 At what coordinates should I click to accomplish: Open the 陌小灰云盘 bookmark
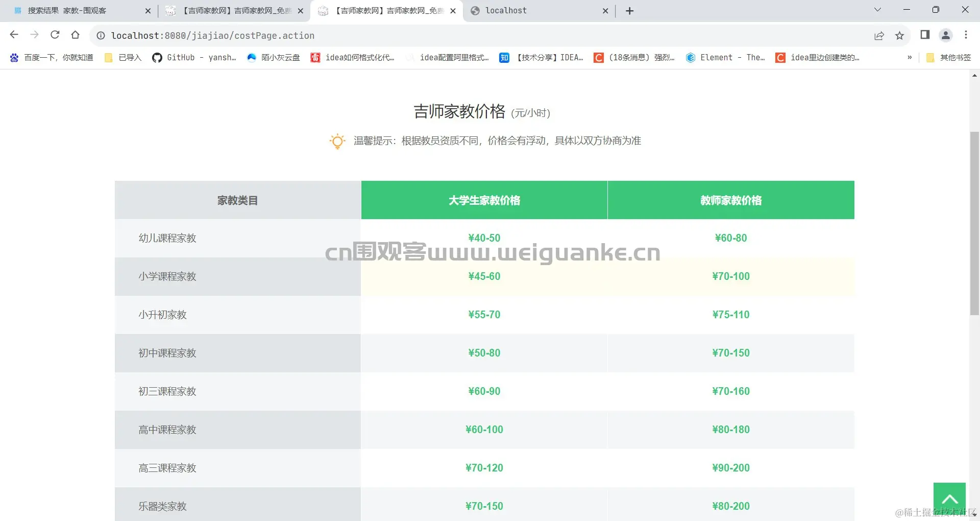[274, 57]
